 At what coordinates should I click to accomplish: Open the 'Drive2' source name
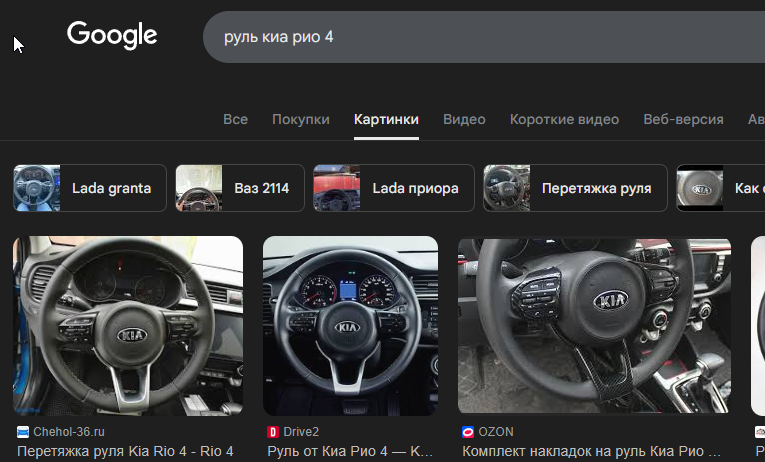301,432
